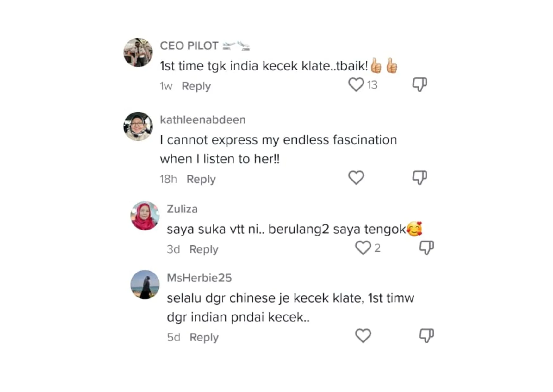
Task: Reply to kathleenabdeen's comment
Action: click(201, 179)
